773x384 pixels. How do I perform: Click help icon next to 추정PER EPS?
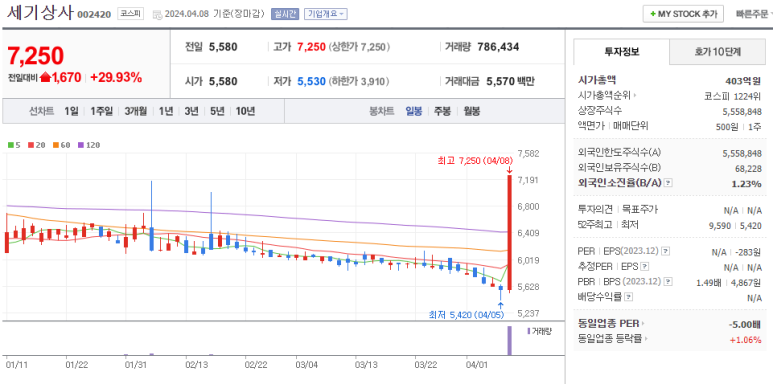(x=645, y=267)
